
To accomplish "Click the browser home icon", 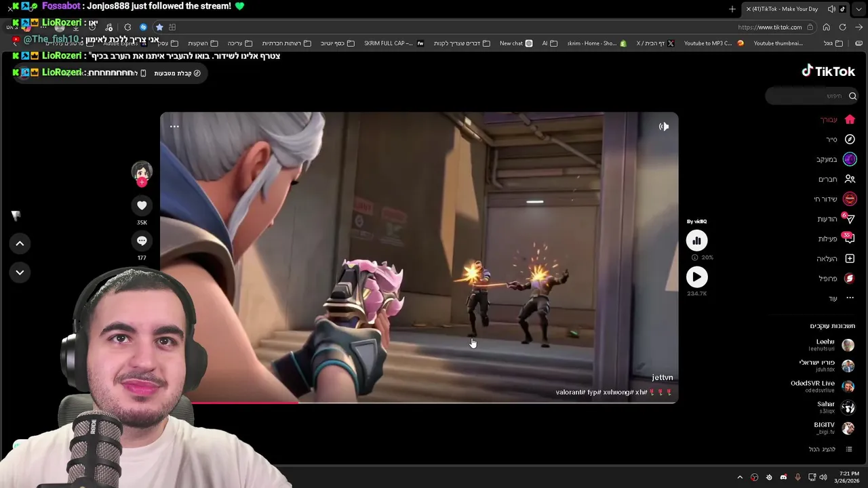I will pyautogui.click(x=826, y=27).
